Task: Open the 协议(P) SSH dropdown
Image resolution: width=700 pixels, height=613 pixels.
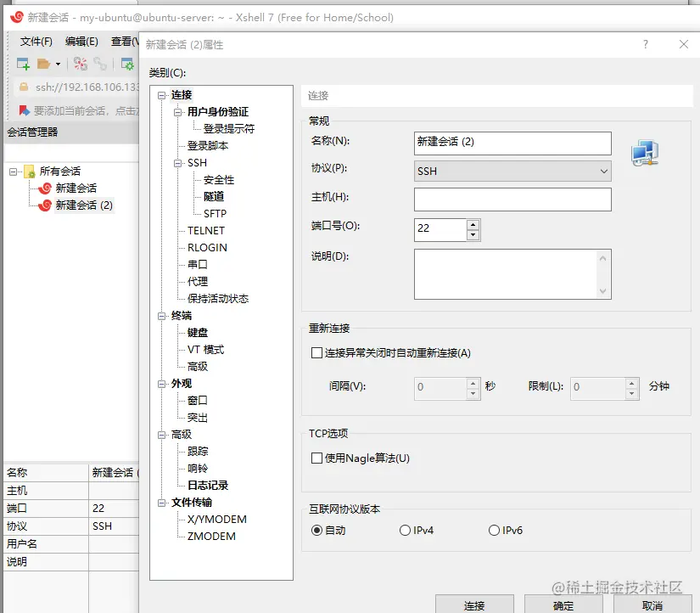Action: (512, 172)
